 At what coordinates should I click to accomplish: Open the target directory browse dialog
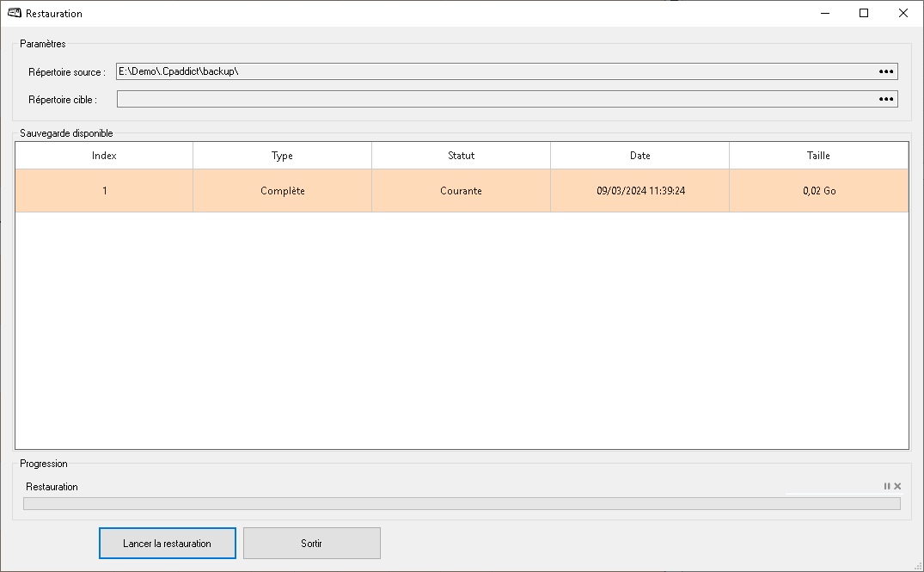[886, 100]
